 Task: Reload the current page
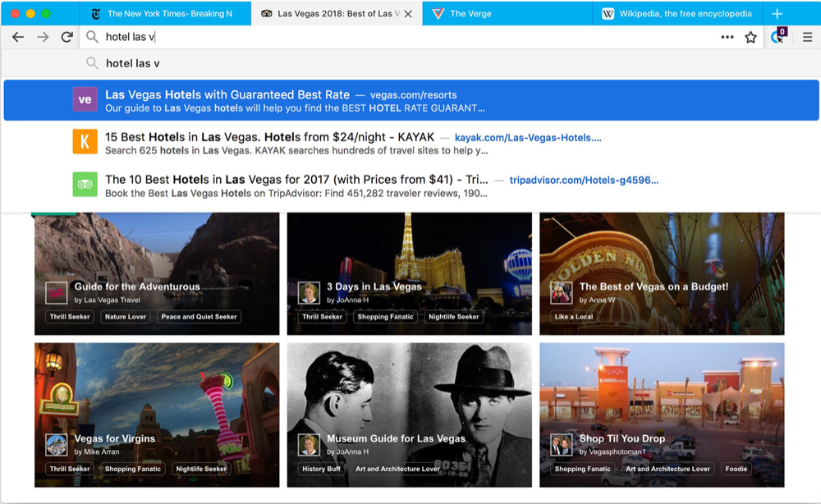(67, 37)
